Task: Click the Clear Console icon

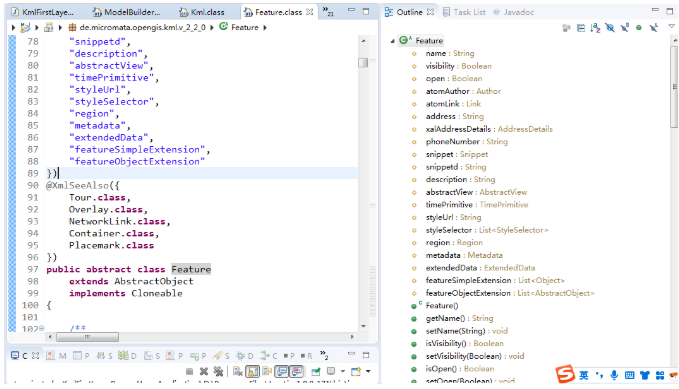Action: click(x=238, y=371)
